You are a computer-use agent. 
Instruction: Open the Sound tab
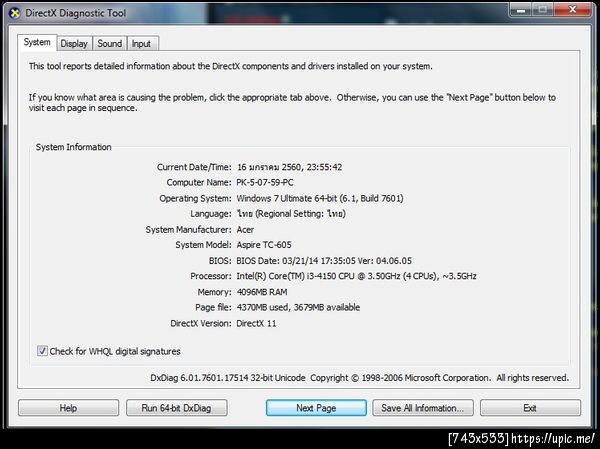pos(109,44)
